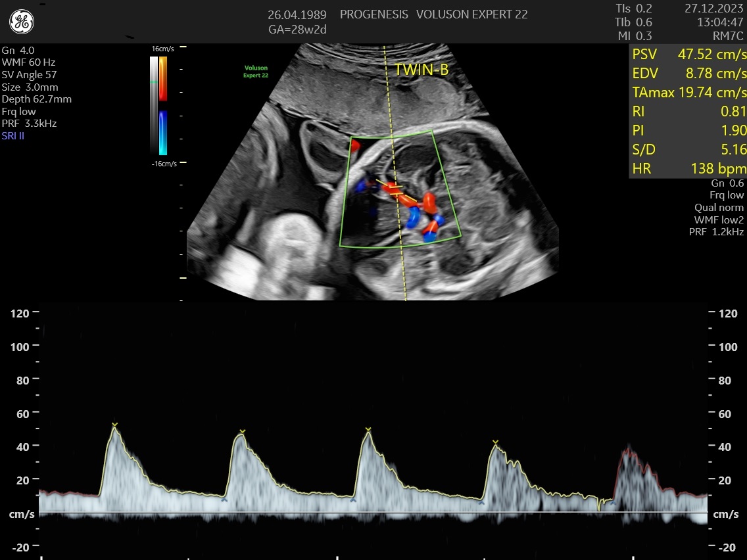Image resolution: width=747 pixels, height=560 pixels.
Task: Click the red-orange color velocity scale bar
Action: pyautogui.click(x=162, y=78)
